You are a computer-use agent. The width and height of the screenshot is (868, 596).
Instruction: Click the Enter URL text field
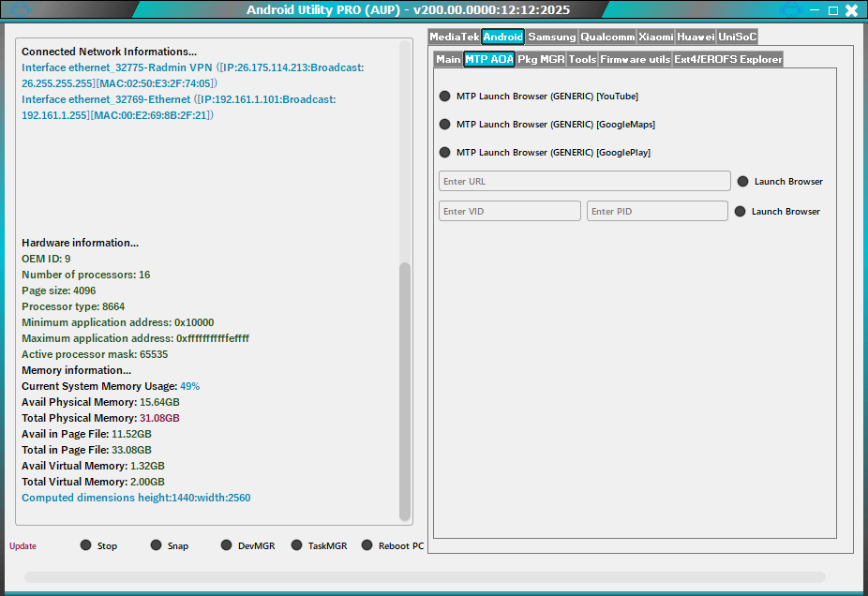click(584, 182)
